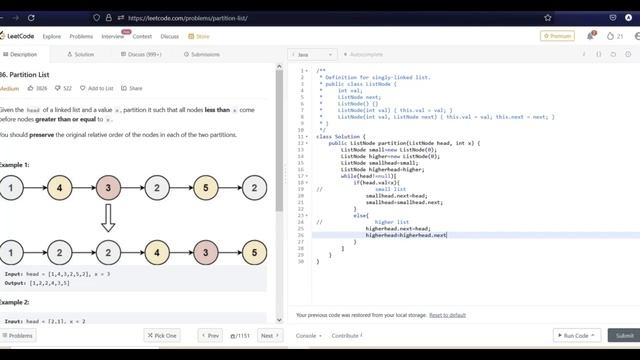Open the Interview navigation item

(x=113, y=36)
